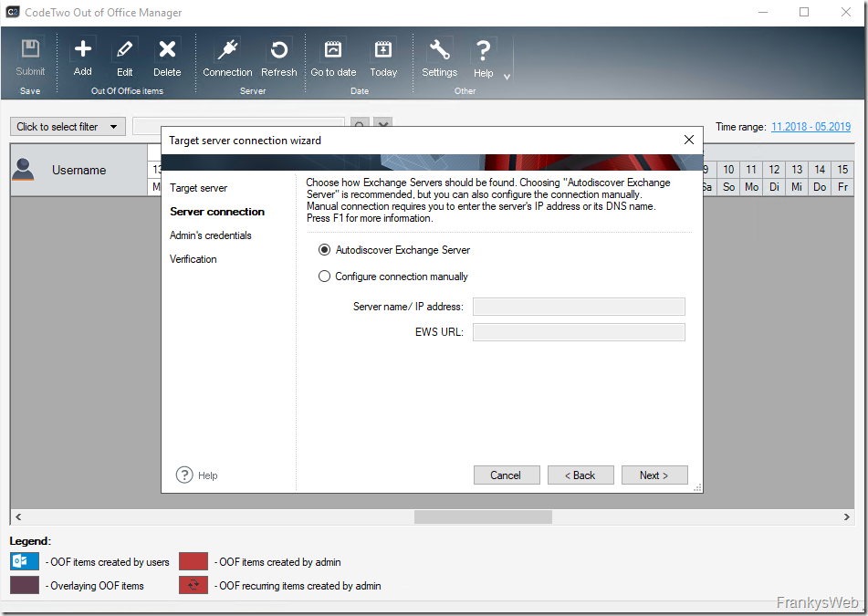The image size is (868, 616).
Task: Switch to the Admin's credentials step
Action: point(210,235)
